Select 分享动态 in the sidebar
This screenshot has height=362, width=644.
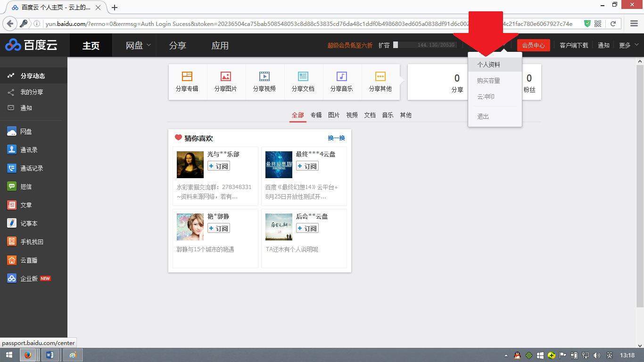tap(33, 76)
